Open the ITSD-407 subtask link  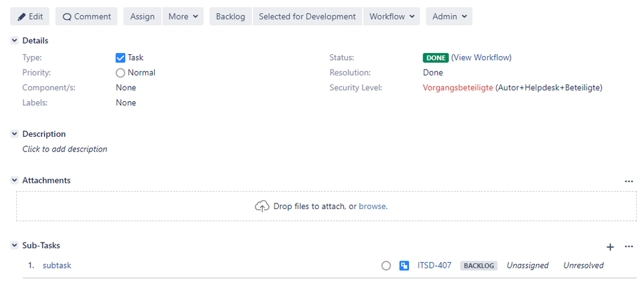pos(434,265)
